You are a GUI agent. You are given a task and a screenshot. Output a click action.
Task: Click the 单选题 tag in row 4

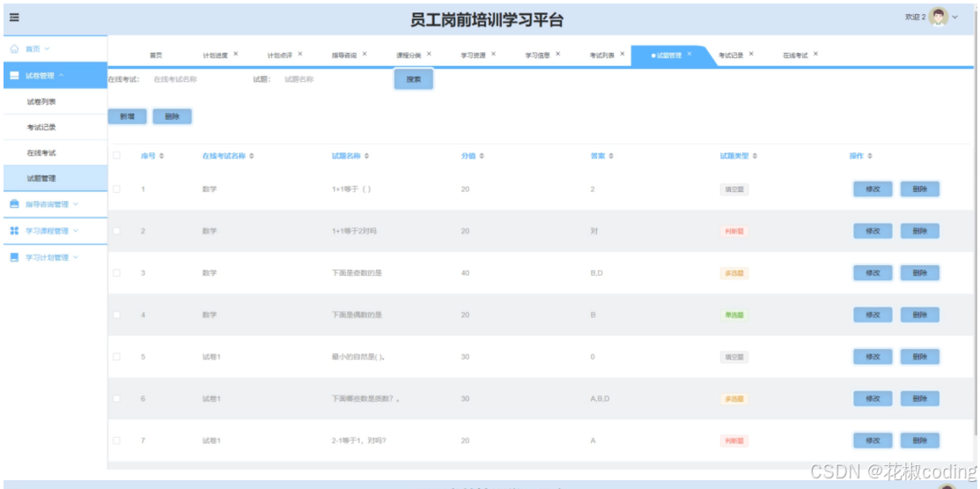click(x=733, y=315)
